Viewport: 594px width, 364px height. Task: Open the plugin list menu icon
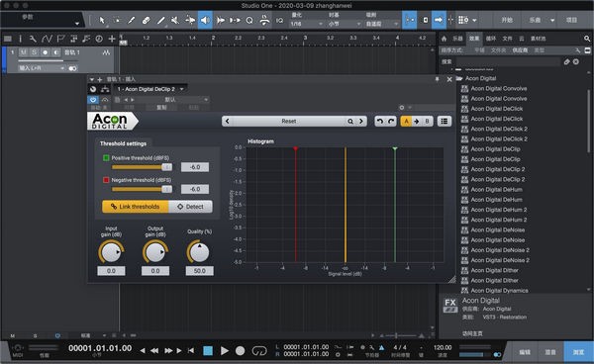click(444, 121)
